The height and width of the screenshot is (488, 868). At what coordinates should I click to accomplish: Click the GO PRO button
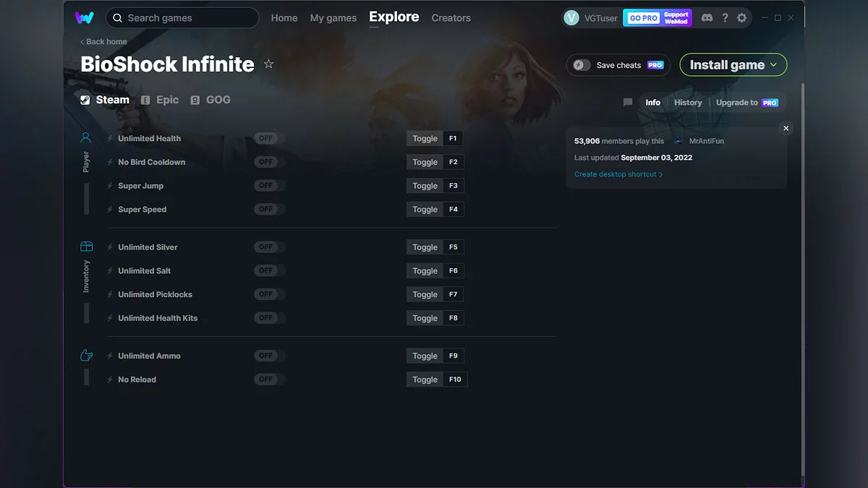coord(642,18)
